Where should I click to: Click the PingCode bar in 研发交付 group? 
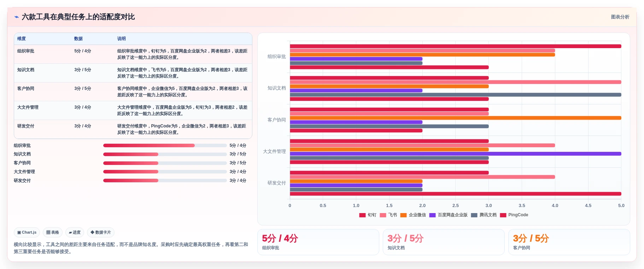point(456,194)
